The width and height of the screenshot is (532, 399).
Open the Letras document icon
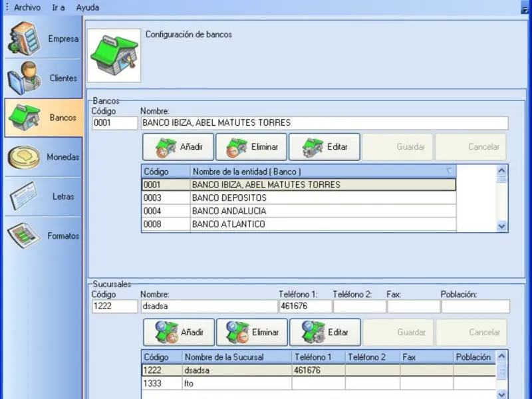pos(24,196)
